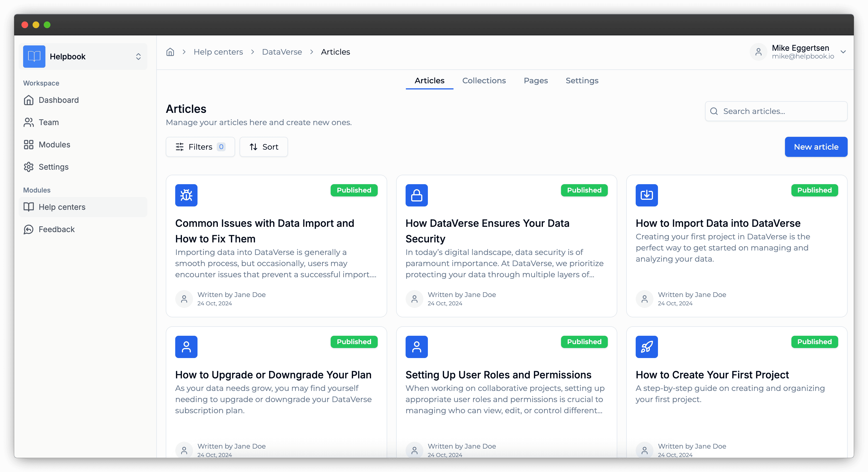The height and width of the screenshot is (472, 868).
Task: Click the Helpbook logo icon
Action: tap(34, 56)
